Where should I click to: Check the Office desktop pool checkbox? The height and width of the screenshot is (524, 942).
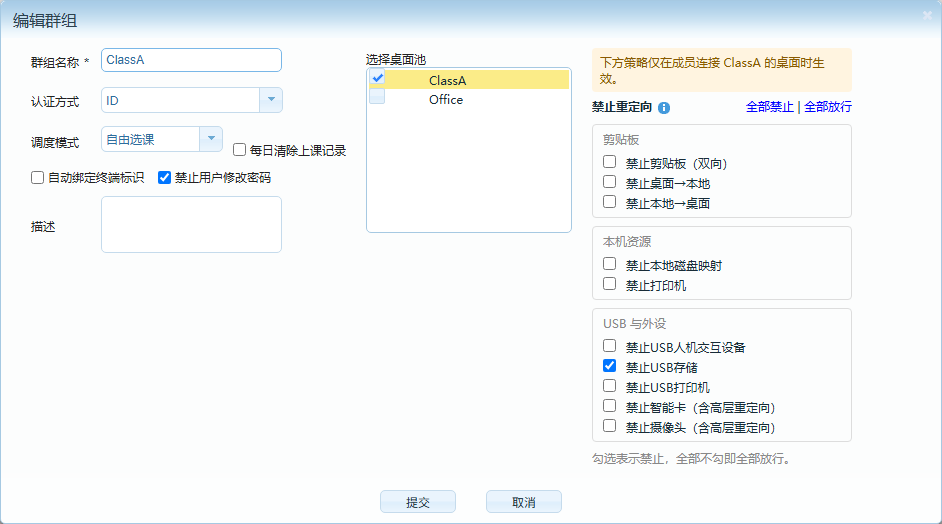[x=377, y=96]
